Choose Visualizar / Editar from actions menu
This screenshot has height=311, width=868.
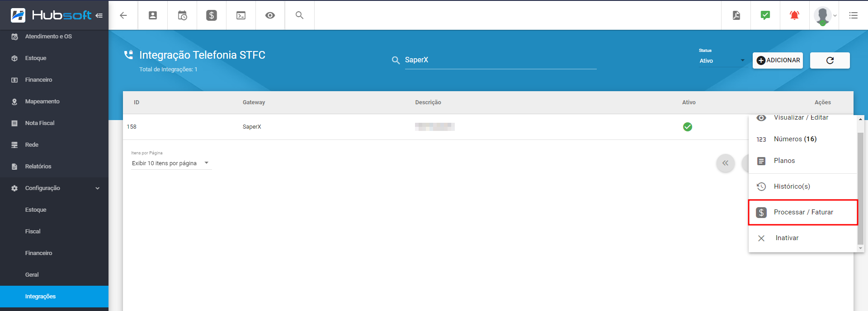(803, 118)
